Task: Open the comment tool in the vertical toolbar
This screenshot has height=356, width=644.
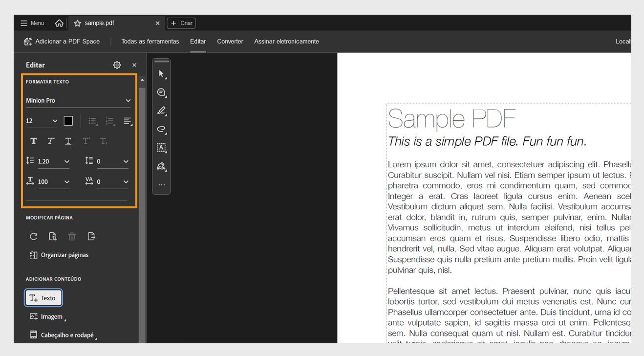Action: click(x=161, y=92)
